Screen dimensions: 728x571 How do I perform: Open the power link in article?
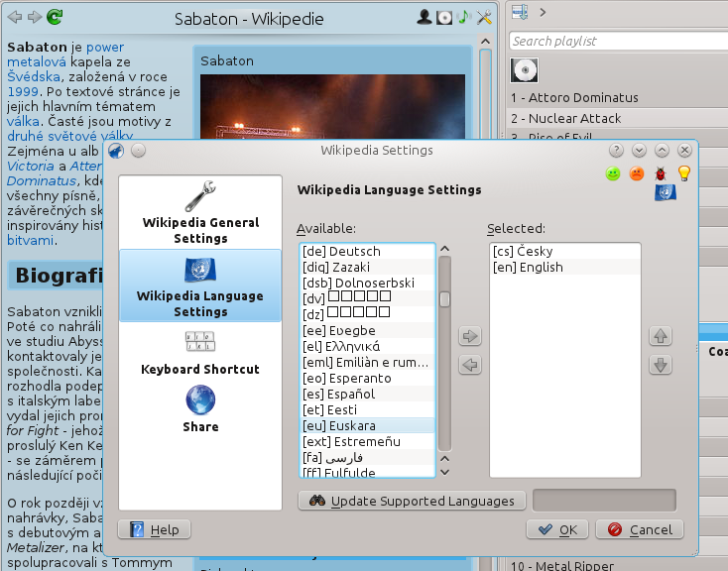point(105,48)
